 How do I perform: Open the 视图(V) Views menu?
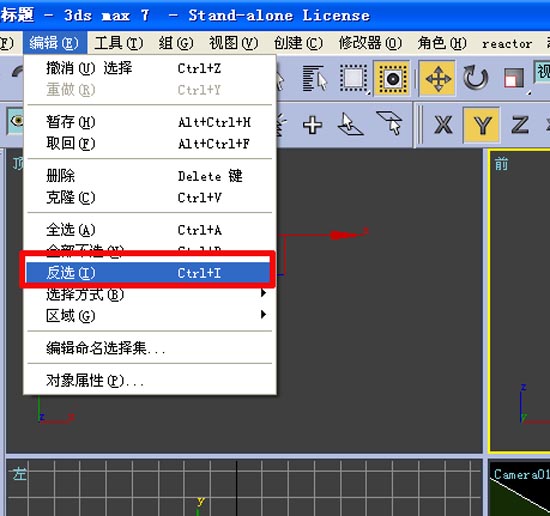pos(234,43)
